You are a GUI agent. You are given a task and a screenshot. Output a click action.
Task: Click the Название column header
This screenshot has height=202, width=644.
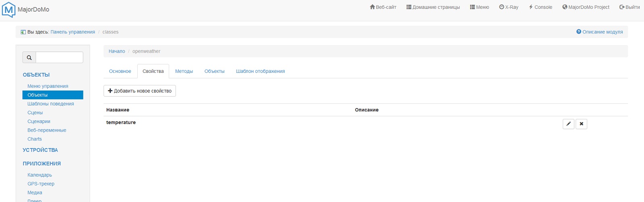[x=118, y=110]
